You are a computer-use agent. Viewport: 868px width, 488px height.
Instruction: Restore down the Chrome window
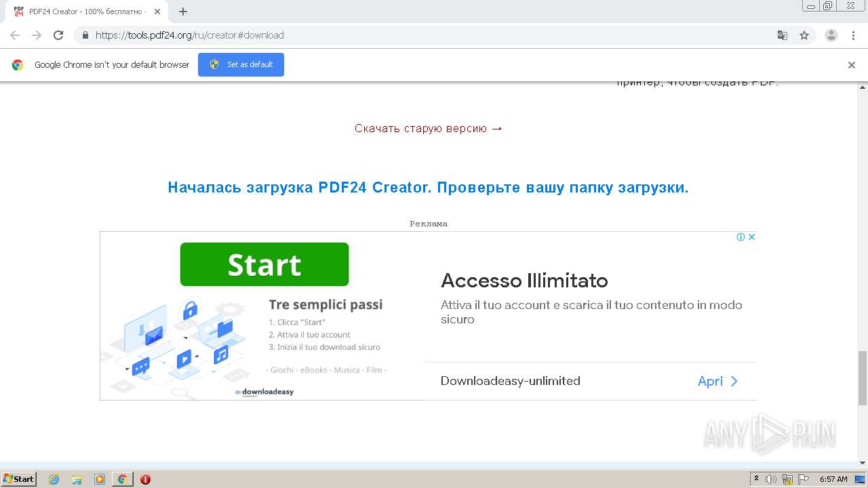click(x=828, y=5)
